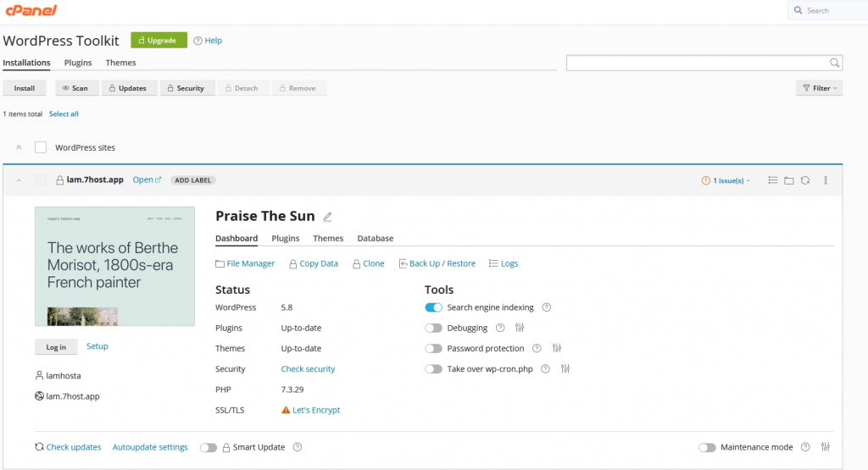
Task: Open the folder icon in site header row
Action: click(x=789, y=180)
